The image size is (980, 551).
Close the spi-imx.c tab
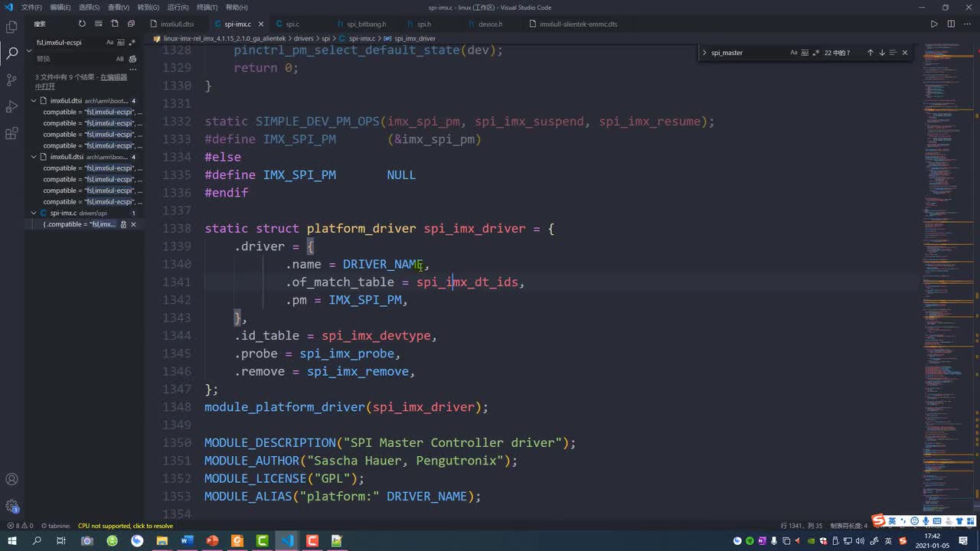pyautogui.click(x=261, y=24)
